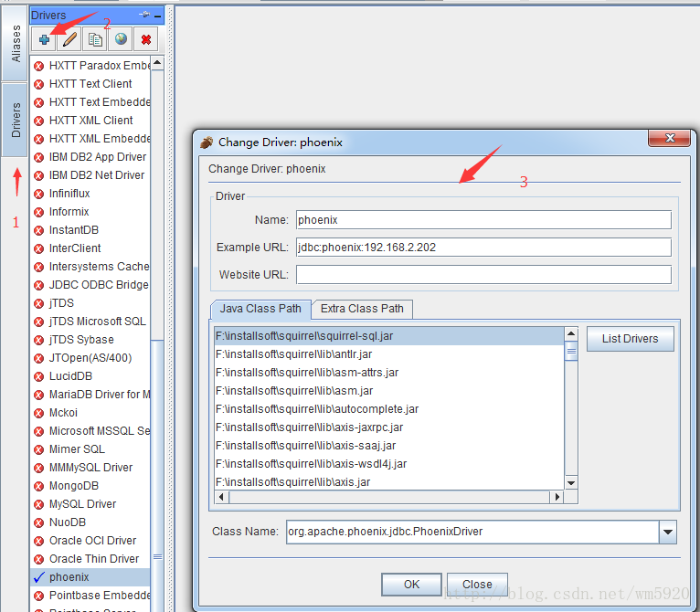Click the Website URL input field
Screen dimensions: 700x612
[x=483, y=275]
